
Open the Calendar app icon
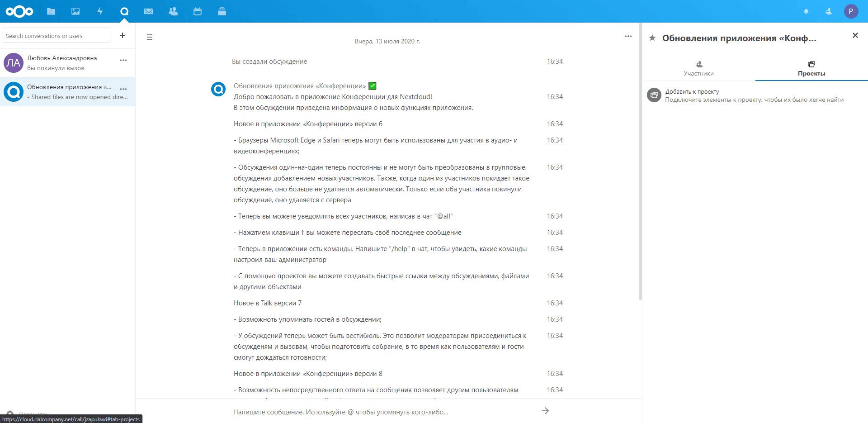tap(198, 11)
